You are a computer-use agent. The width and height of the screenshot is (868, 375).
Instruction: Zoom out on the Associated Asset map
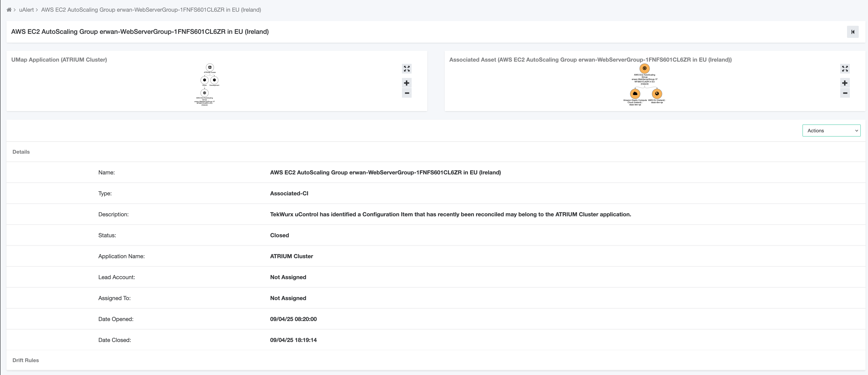845,93
